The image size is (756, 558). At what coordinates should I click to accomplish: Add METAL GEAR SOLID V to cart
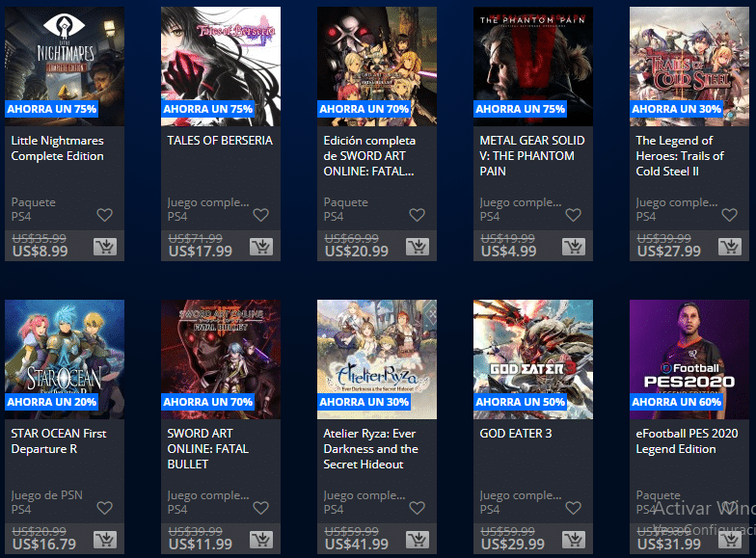pyautogui.click(x=574, y=247)
